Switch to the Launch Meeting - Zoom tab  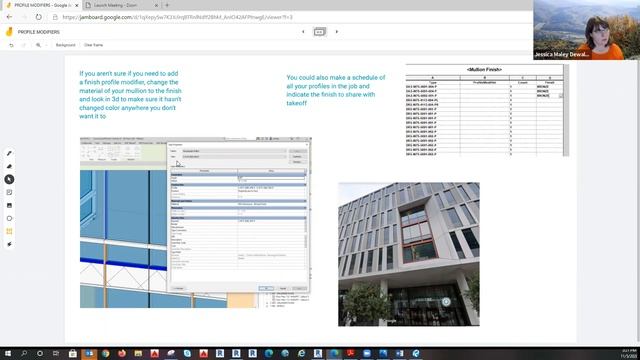tap(121, 5)
